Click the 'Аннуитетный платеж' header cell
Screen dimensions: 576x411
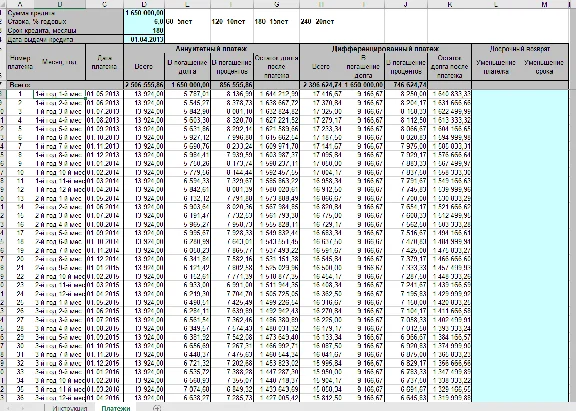212,48
